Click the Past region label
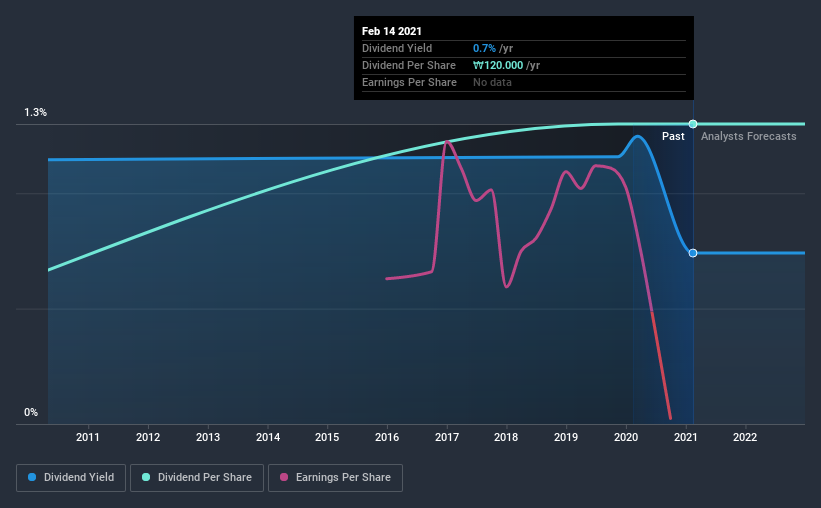Image resolution: width=821 pixels, height=508 pixels. (673, 136)
